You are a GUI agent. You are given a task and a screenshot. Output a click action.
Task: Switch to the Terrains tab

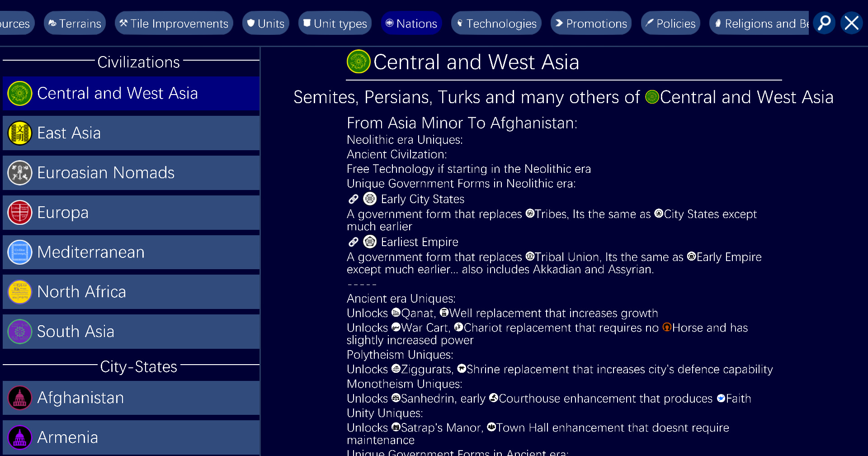75,23
